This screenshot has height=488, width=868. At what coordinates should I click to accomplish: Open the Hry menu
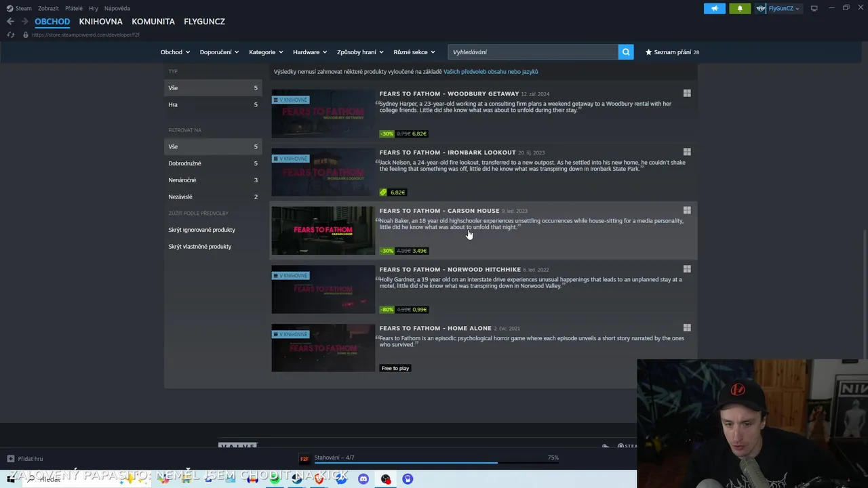[94, 9]
